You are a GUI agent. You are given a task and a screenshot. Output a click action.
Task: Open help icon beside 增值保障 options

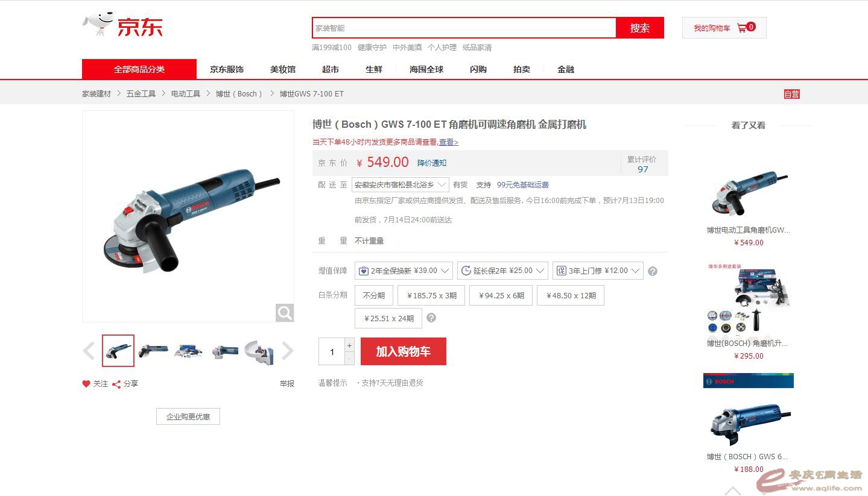coord(653,271)
